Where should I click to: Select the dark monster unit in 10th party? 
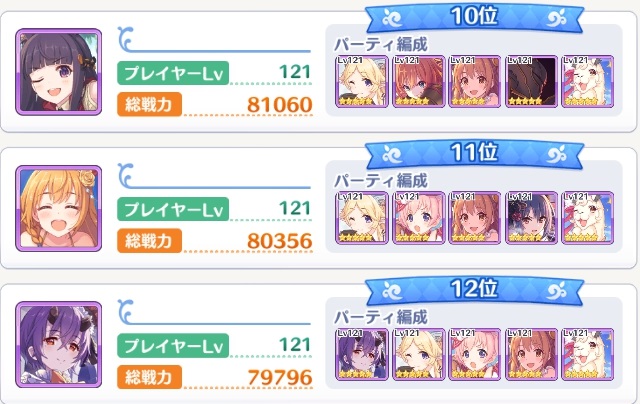point(531,82)
